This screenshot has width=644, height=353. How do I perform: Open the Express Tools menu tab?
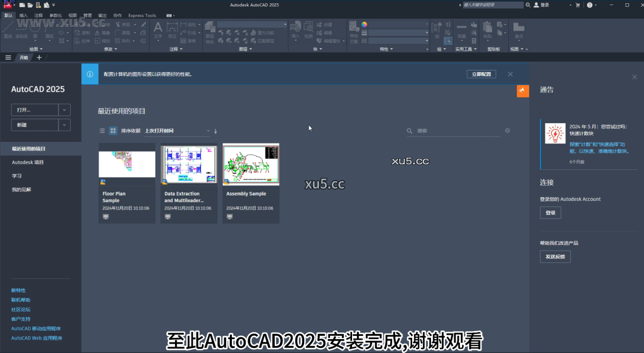coord(141,16)
